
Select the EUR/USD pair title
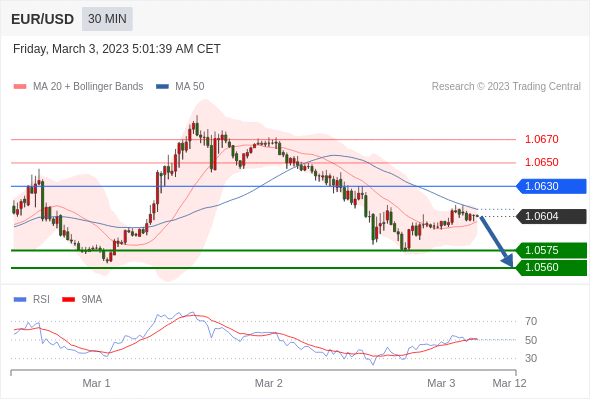click(x=43, y=19)
